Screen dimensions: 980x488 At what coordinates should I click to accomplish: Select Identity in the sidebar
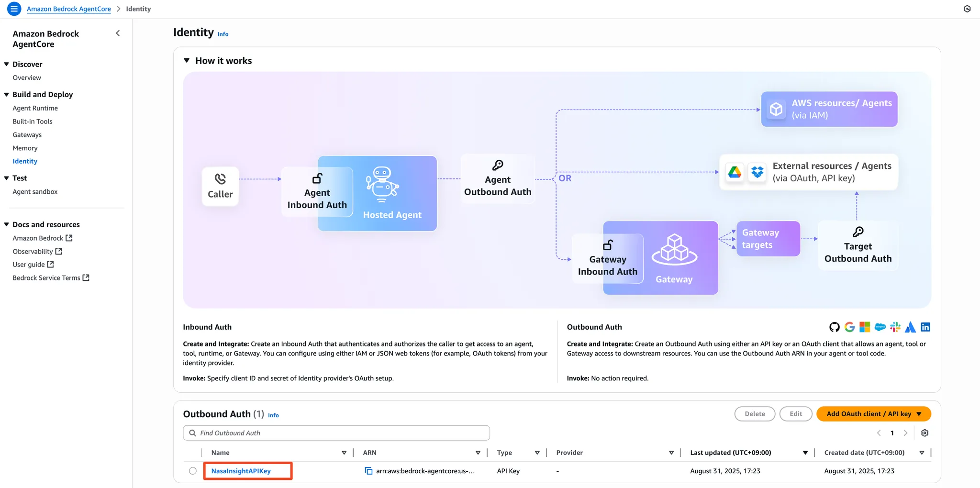click(x=25, y=161)
